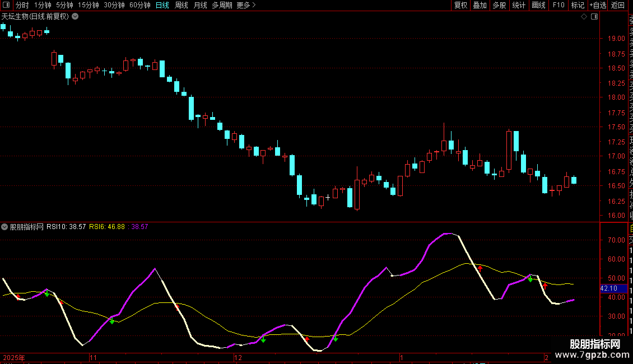This screenshot has height=364, width=633.
Task: Select the 60分钟 period
Action: (140, 5)
